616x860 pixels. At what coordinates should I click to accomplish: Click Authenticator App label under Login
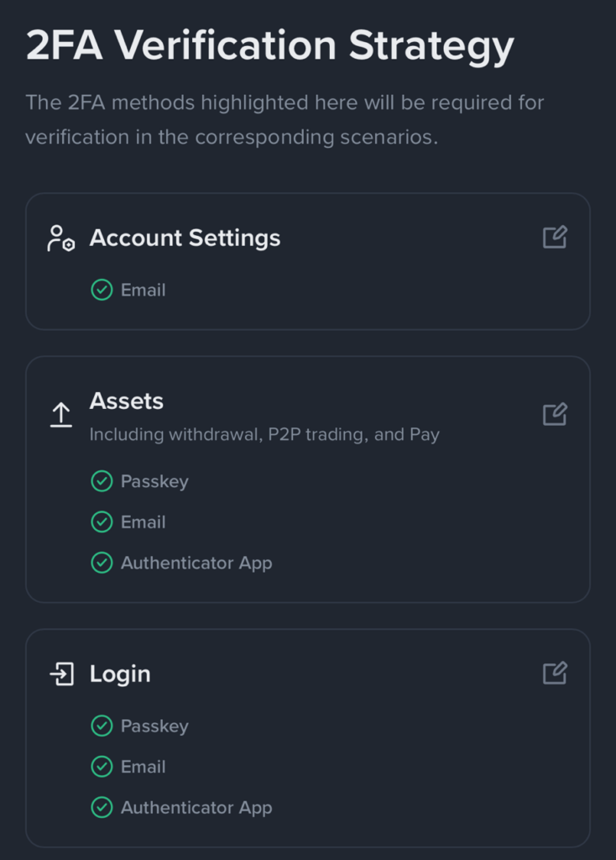coord(196,808)
